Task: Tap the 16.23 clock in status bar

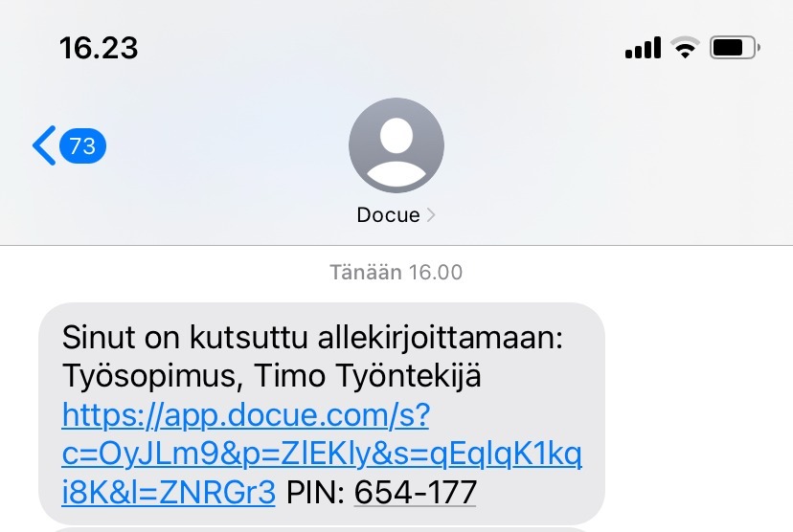Action: [x=99, y=48]
